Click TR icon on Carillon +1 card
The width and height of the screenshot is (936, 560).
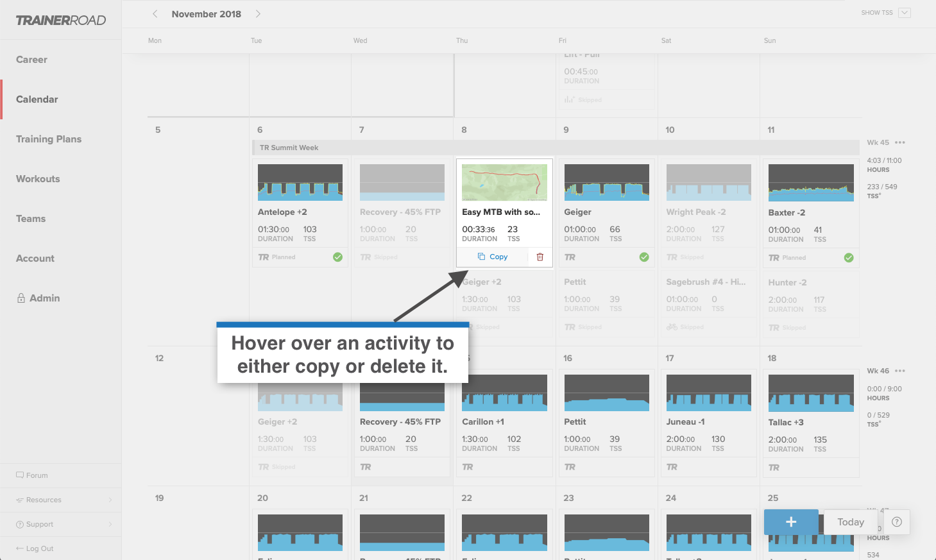(468, 467)
